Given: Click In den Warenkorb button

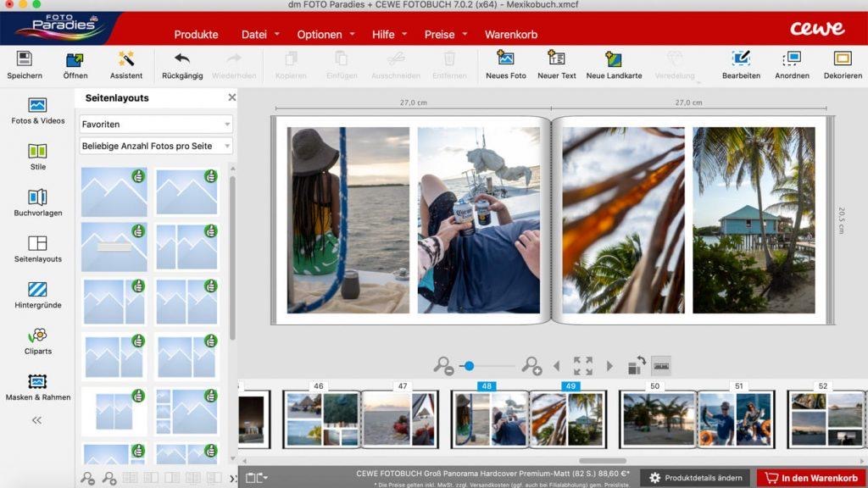Looking at the screenshot, I should pos(811,478).
